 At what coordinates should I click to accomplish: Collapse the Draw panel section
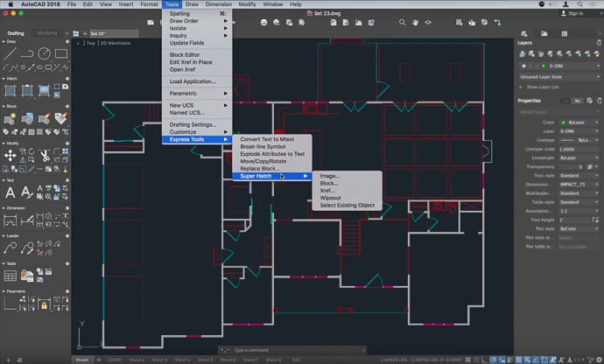tap(4, 42)
